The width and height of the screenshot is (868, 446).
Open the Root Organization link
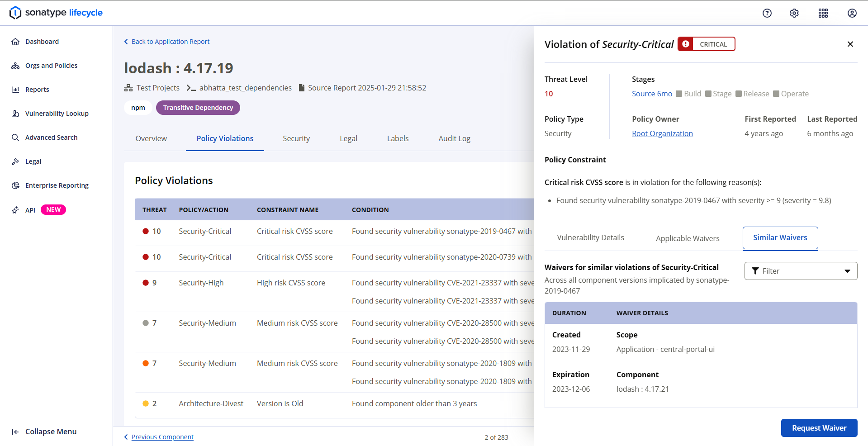click(662, 133)
